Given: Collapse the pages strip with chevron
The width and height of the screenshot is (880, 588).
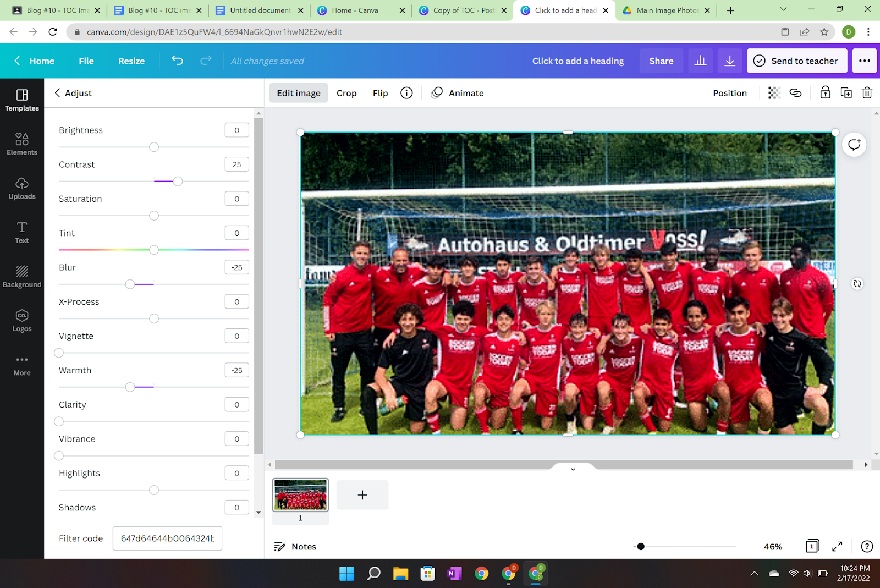Looking at the screenshot, I should point(573,469).
